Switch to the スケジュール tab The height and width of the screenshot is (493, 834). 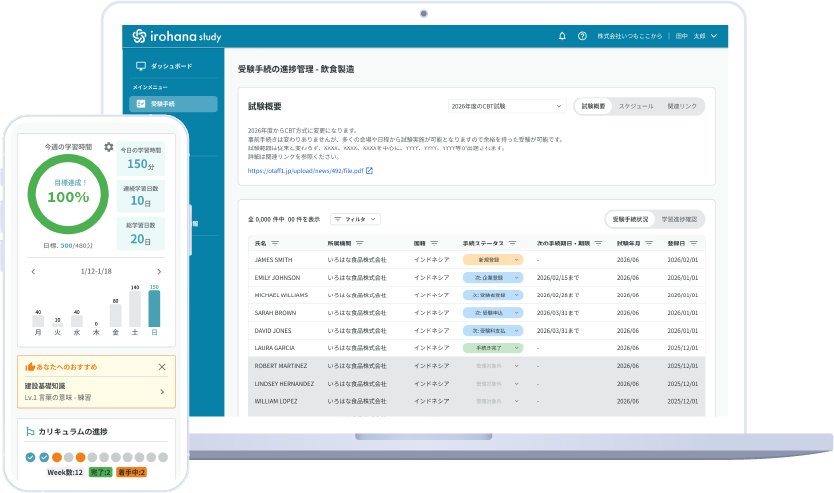click(636, 106)
